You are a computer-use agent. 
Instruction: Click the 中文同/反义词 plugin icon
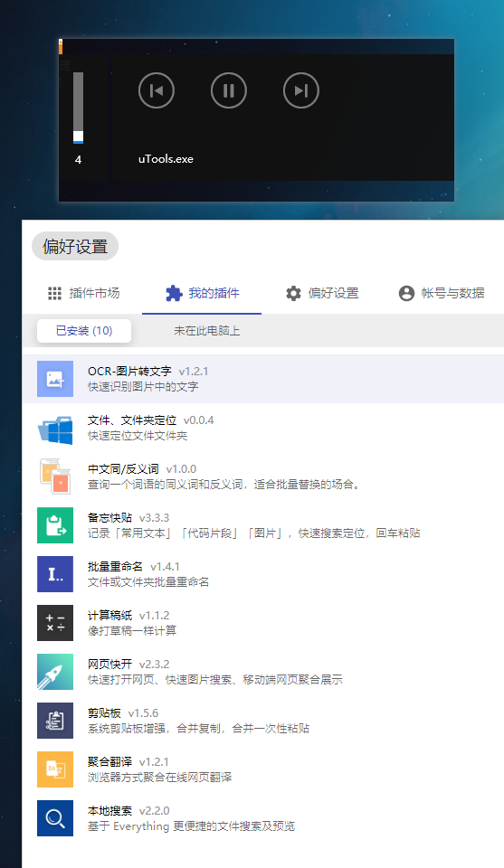55,476
